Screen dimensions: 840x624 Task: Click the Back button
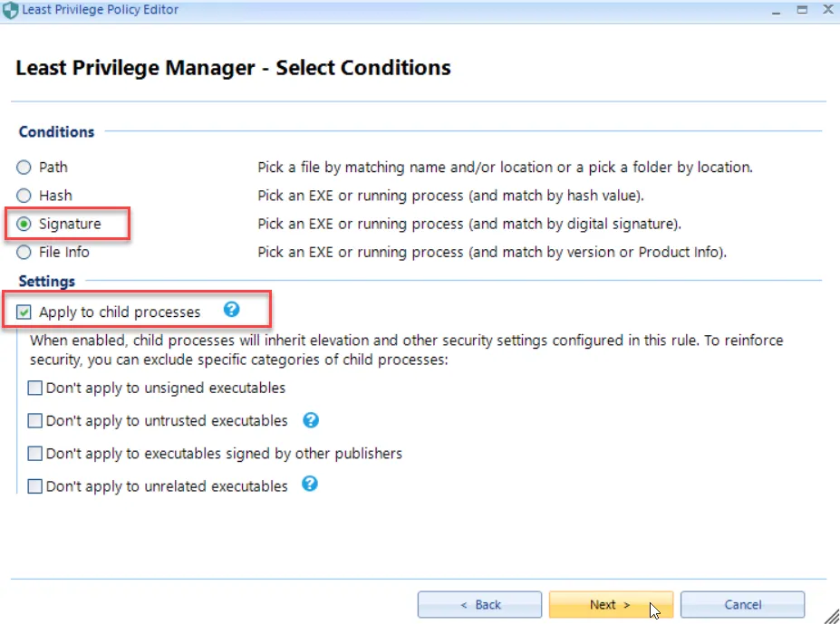479,604
